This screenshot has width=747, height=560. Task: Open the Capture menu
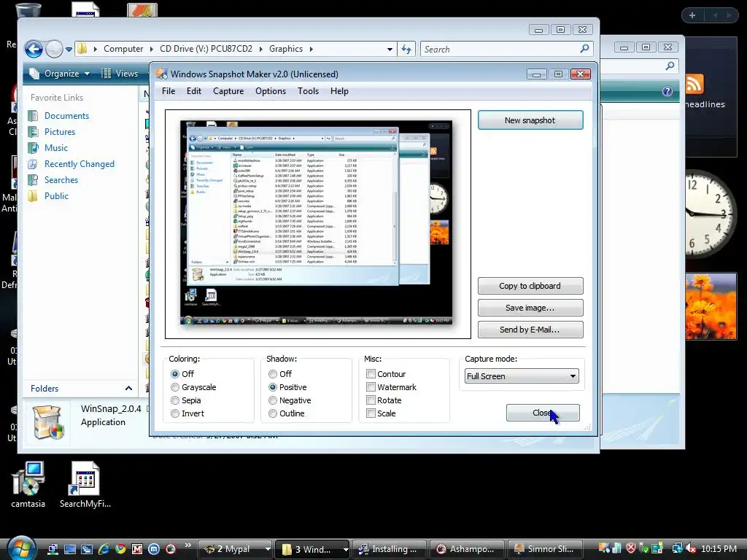(x=228, y=91)
